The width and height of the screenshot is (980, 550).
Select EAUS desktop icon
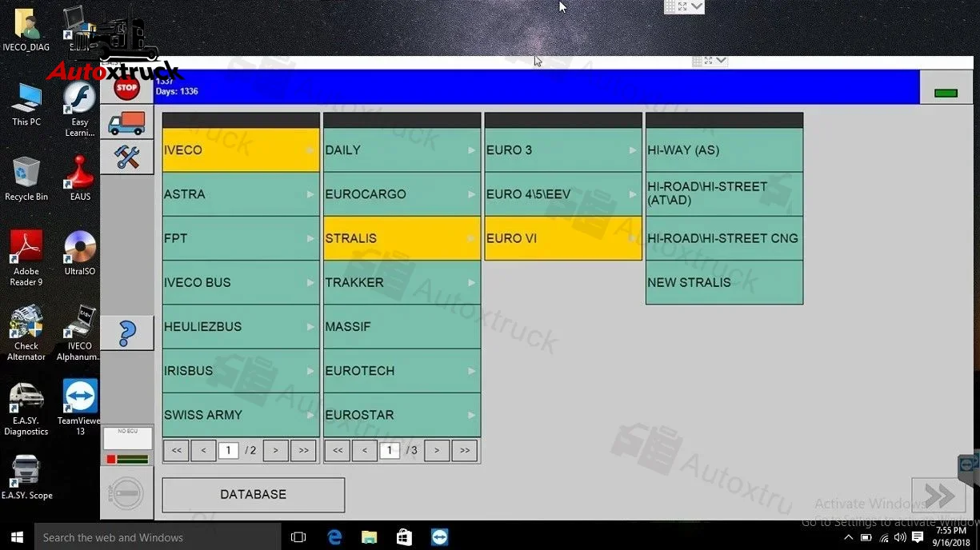(x=79, y=179)
